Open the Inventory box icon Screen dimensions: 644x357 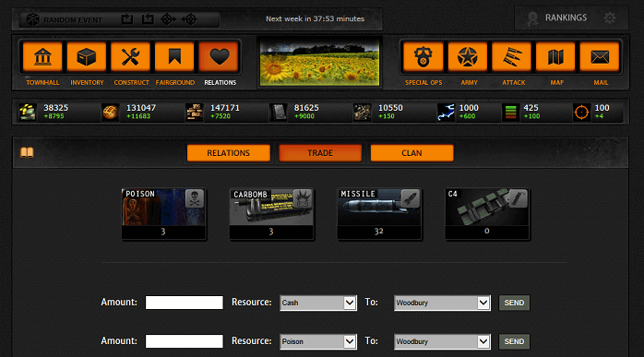tap(87, 56)
